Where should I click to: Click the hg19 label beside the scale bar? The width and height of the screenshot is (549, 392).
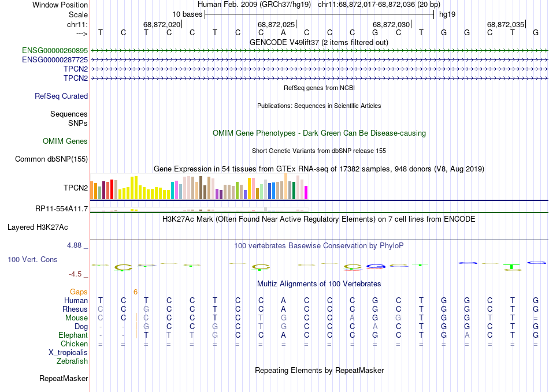point(447,14)
